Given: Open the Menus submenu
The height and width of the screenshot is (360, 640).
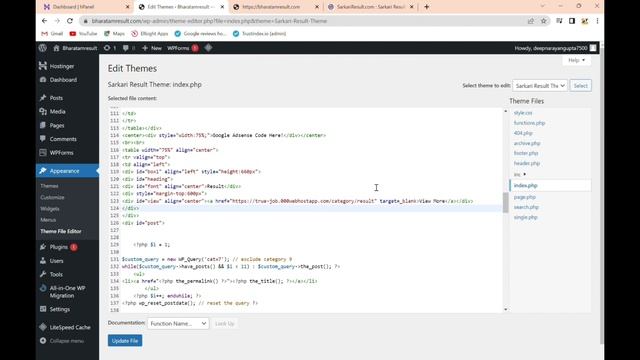Looking at the screenshot, I should pyautogui.click(x=48, y=220).
